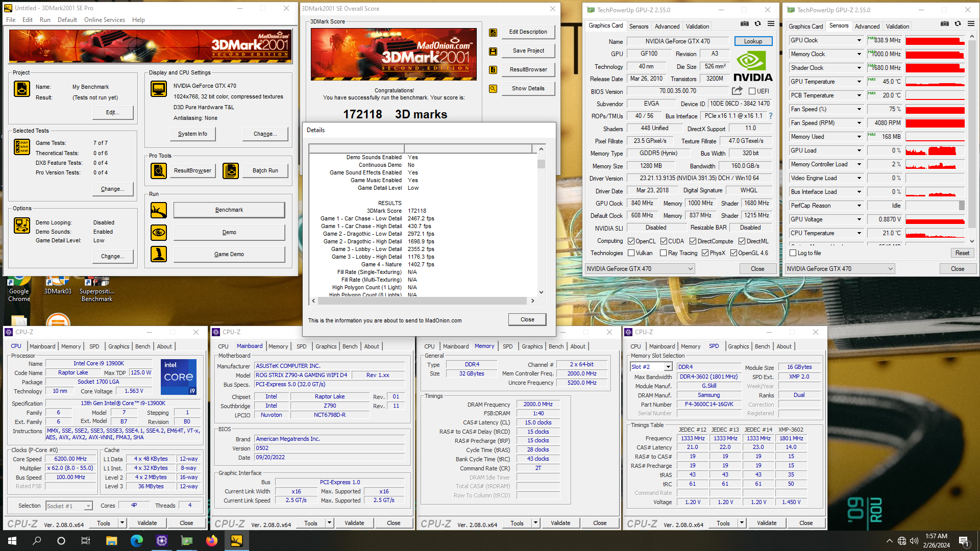Switch to Bench tab in CPU-Z Memory window

556,346
